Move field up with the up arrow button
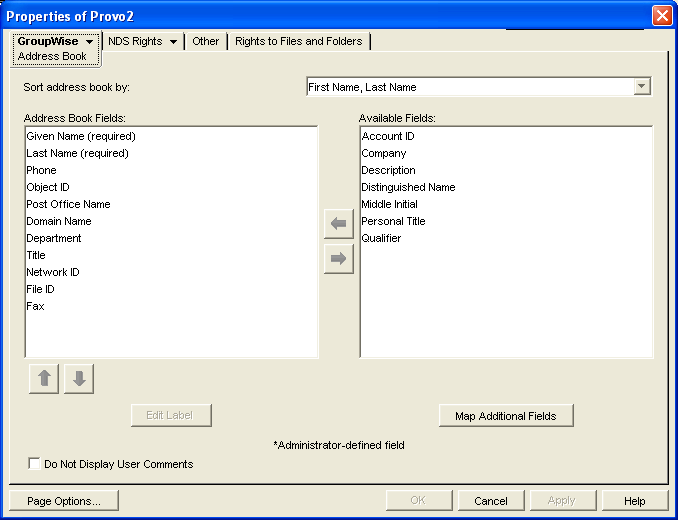This screenshot has width=678, height=520. [x=44, y=379]
